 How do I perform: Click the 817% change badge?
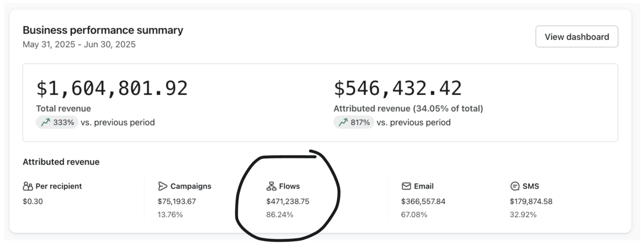[354, 123]
